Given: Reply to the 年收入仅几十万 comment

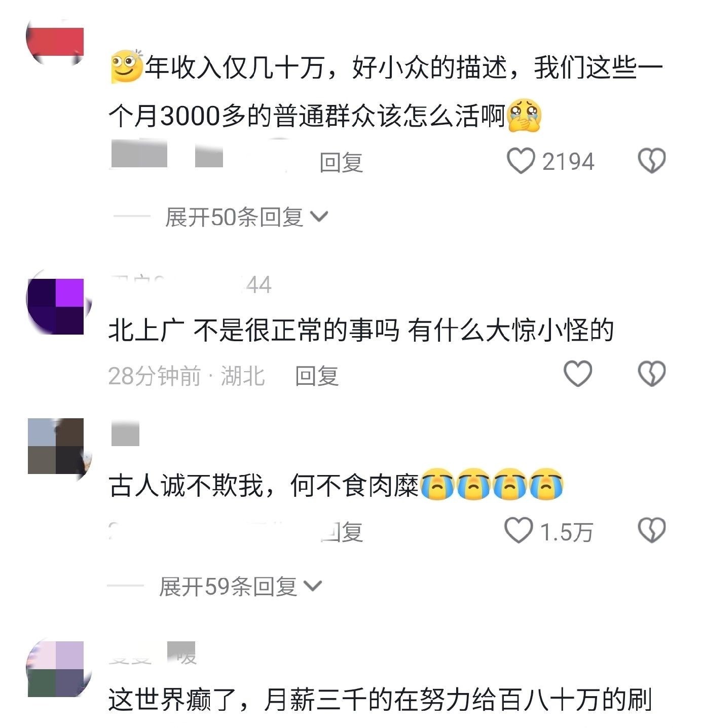Looking at the screenshot, I should click(x=341, y=163).
